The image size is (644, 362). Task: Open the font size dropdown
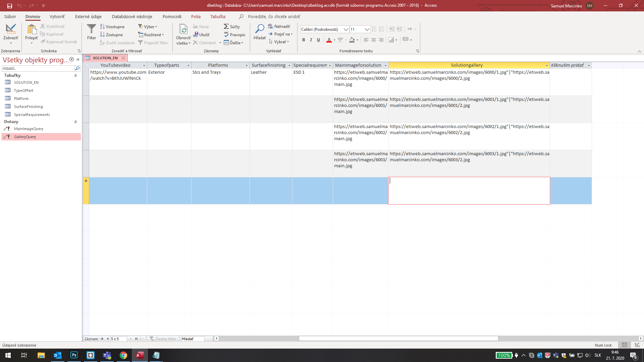[367, 29]
